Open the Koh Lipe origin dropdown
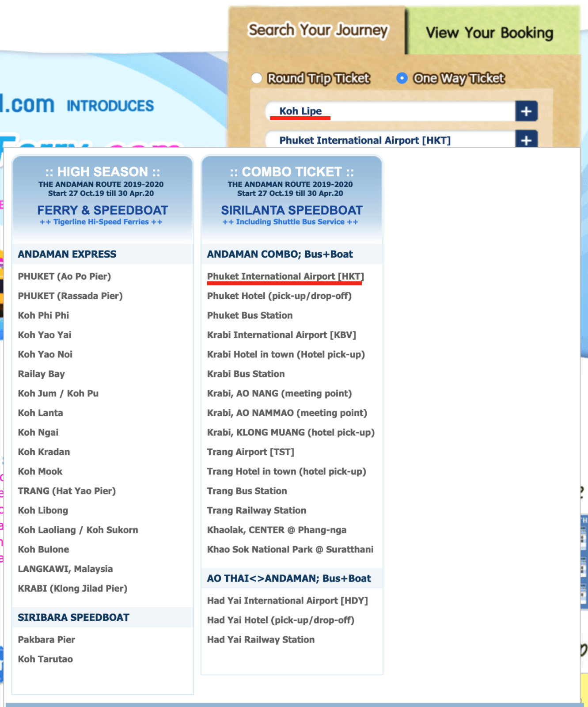 pyautogui.click(x=389, y=111)
